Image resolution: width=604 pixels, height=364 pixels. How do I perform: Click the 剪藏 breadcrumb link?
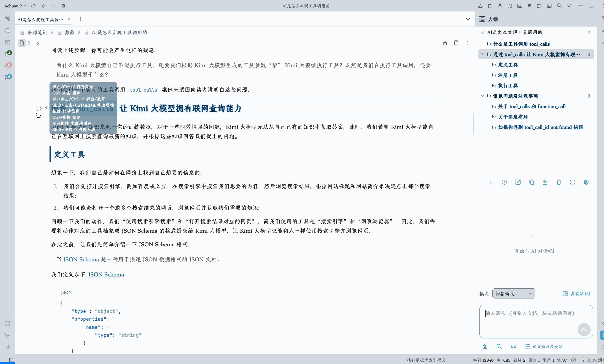[x=69, y=32]
